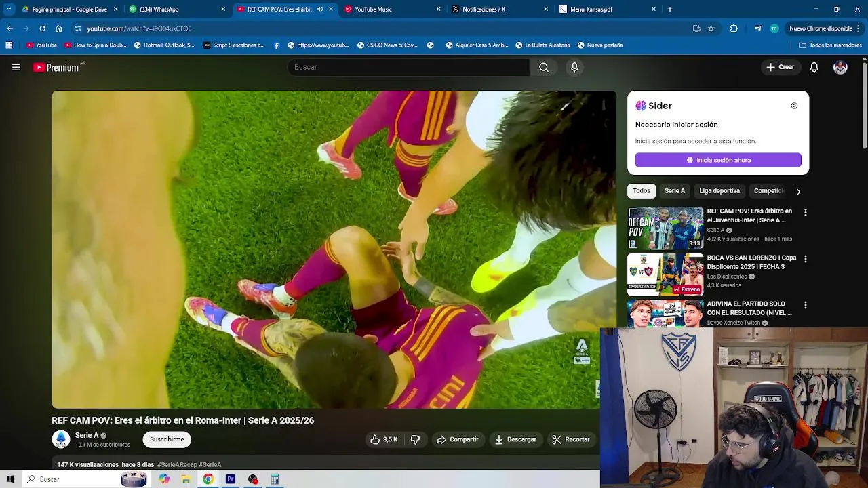
Task: Open La Ruleta Aleatoria bookmark
Action: coord(542,45)
